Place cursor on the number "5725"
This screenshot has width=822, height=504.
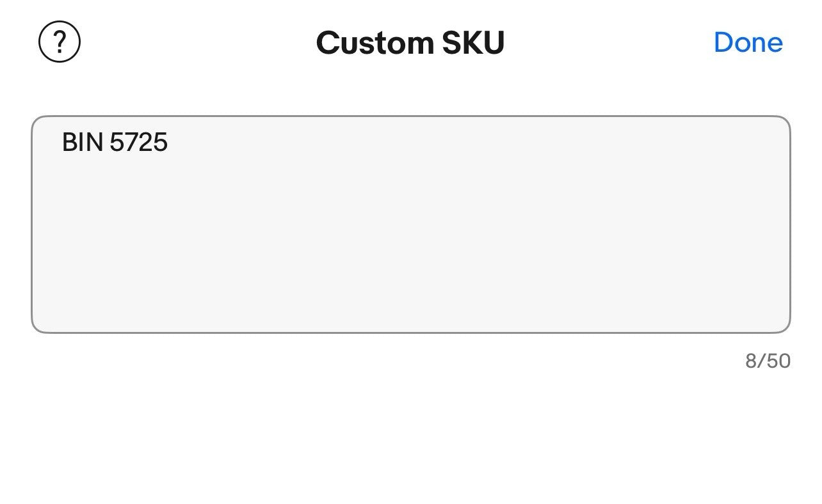138,142
